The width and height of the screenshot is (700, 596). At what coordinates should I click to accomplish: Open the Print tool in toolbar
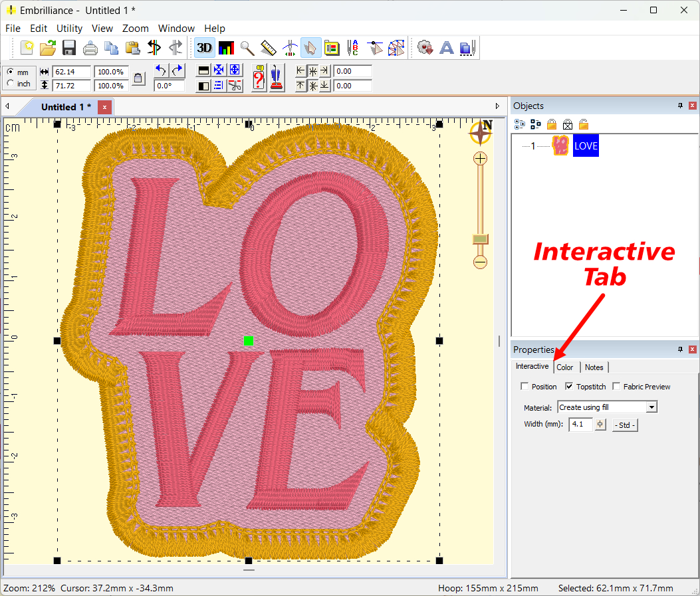pyautogui.click(x=90, y=48)
